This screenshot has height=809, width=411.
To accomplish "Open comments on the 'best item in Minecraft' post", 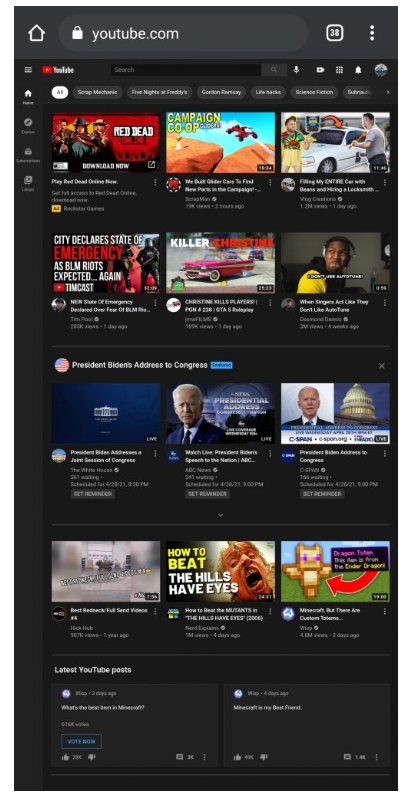I will 179,757.
